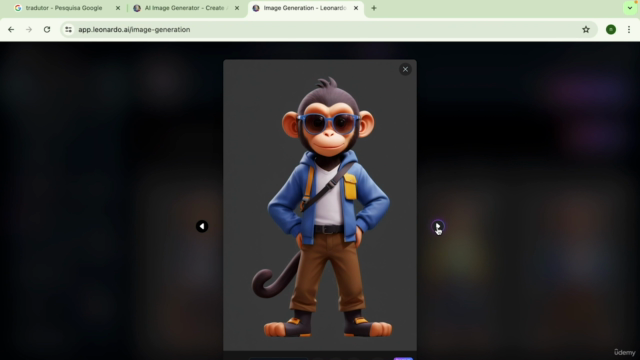Open a new browser tab
640x360 pixels.
374,8
